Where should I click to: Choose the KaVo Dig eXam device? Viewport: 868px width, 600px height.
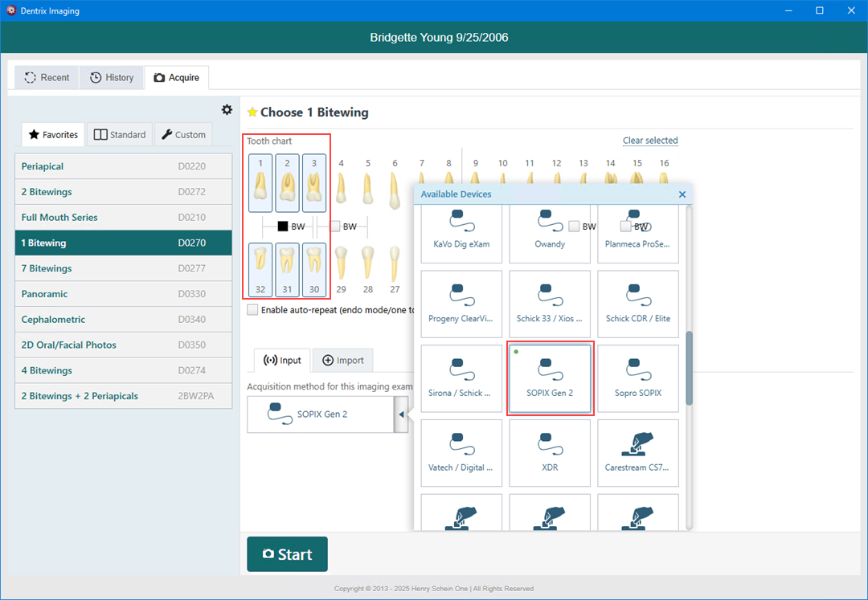tap(461, 229)
